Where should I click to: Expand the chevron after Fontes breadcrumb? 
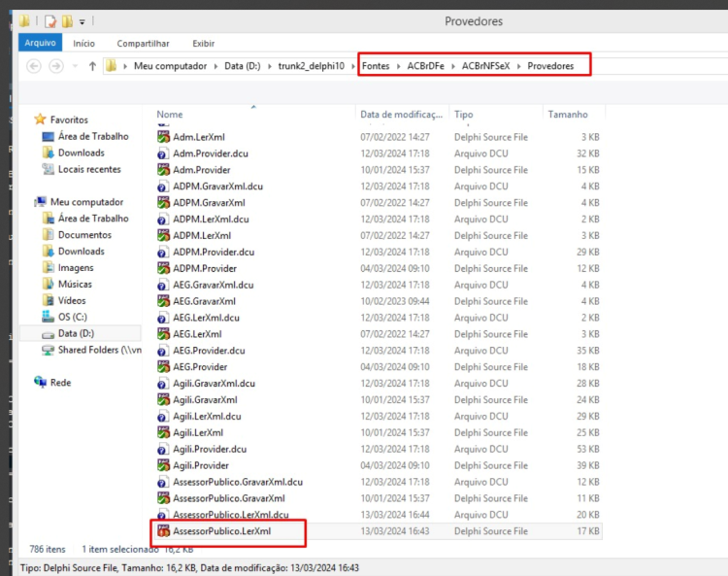pyautogui.click(x=398, y=66)
